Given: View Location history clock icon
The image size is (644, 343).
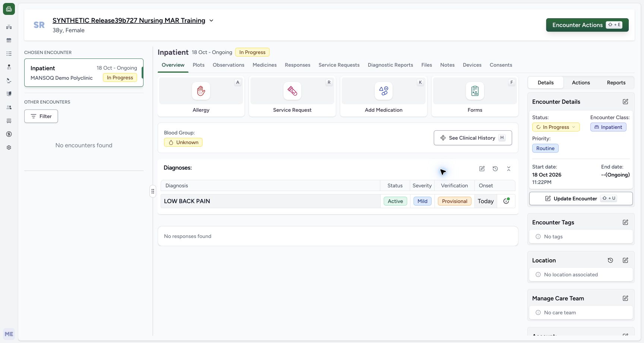Looking at the screenshot, I should tap(610, 260).
